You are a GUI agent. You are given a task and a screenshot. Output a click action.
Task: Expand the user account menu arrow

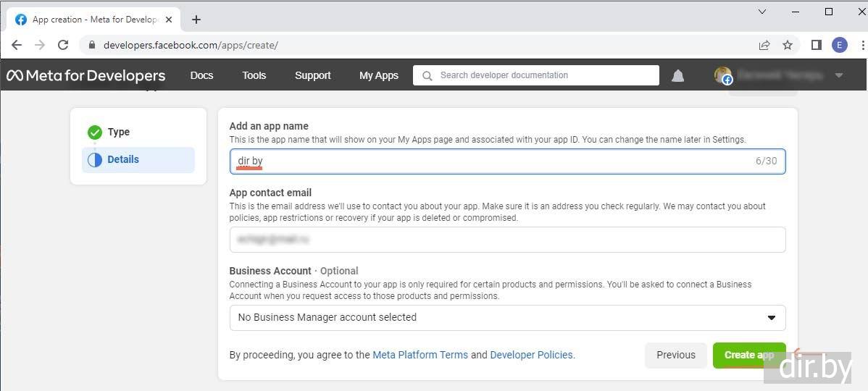839,75
